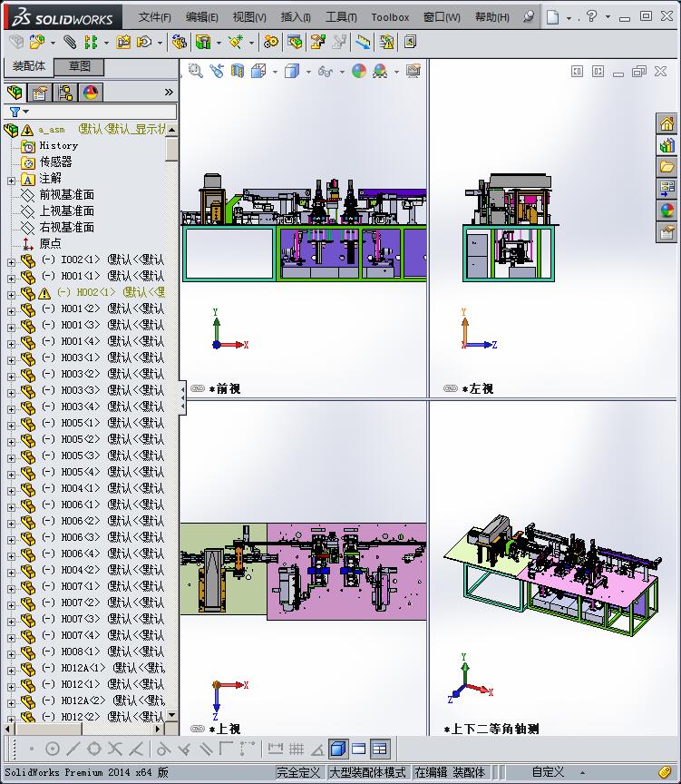Click the Exploded View icon

(317, 42)
